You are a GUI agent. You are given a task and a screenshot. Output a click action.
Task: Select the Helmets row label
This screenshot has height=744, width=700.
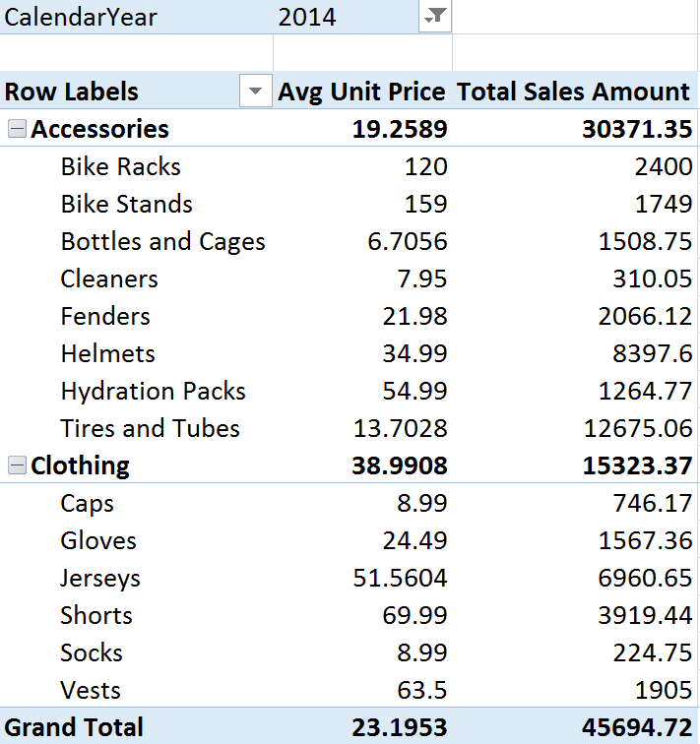107,354
